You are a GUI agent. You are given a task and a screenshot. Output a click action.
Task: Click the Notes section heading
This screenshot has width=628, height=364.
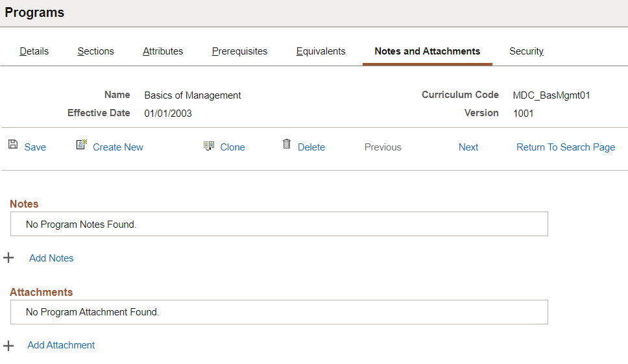point(24,204)
